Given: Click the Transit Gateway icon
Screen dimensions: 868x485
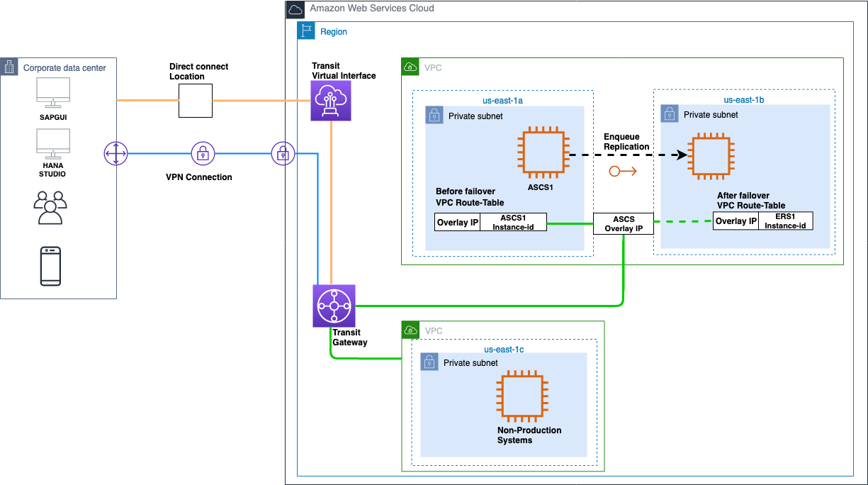Looking at the screenshot, I should [334, 306].
